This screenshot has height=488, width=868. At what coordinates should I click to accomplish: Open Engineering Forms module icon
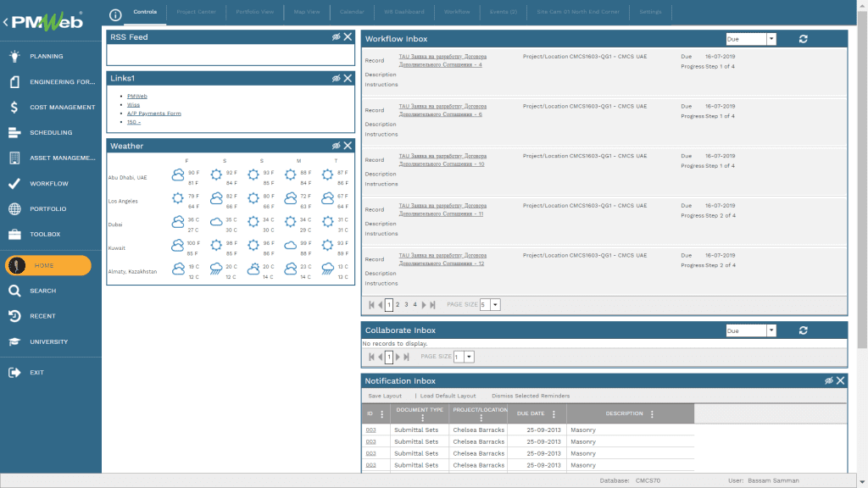15,82
